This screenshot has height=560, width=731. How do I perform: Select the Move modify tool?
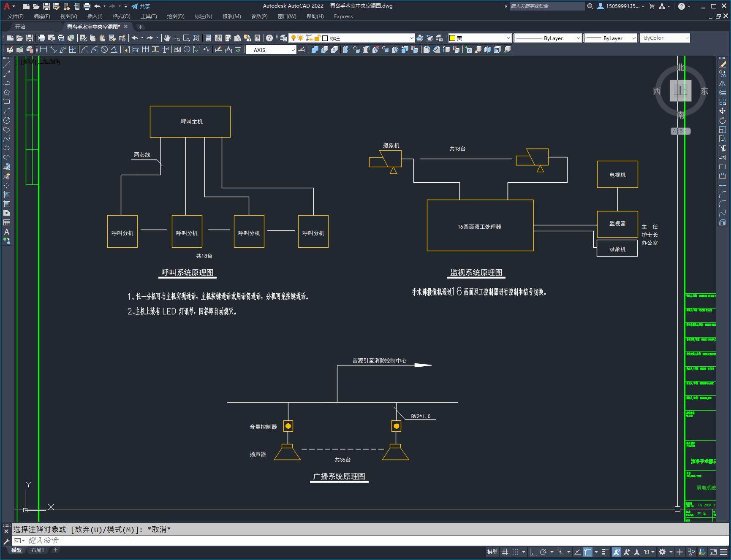723,111
